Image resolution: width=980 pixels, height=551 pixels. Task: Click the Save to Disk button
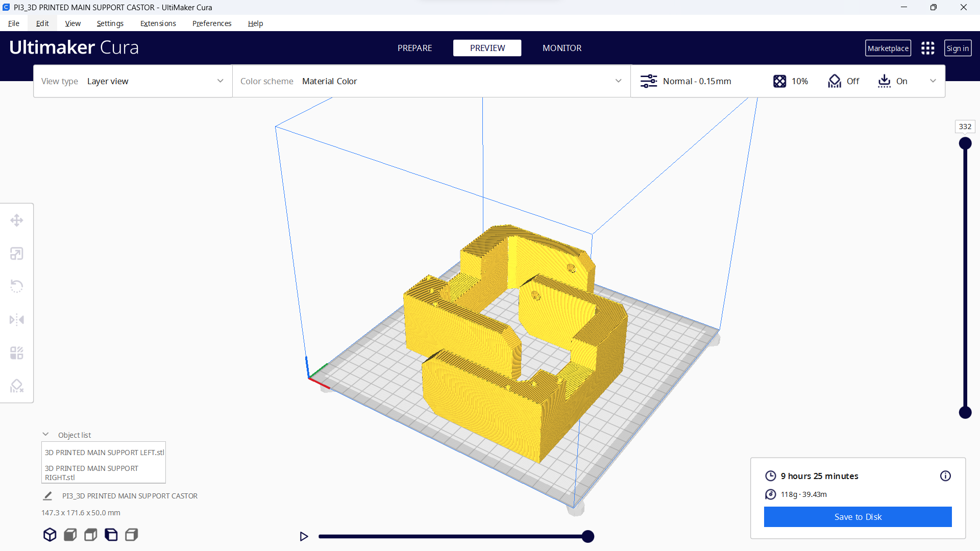click(x=857, y=517)
